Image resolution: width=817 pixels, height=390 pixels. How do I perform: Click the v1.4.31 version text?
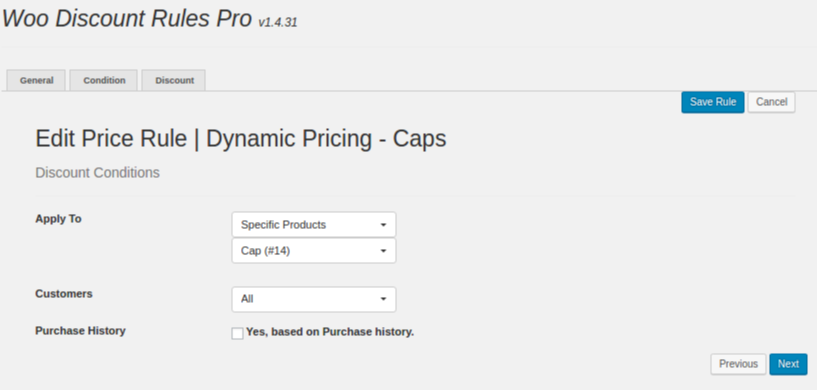click(278, 22)
